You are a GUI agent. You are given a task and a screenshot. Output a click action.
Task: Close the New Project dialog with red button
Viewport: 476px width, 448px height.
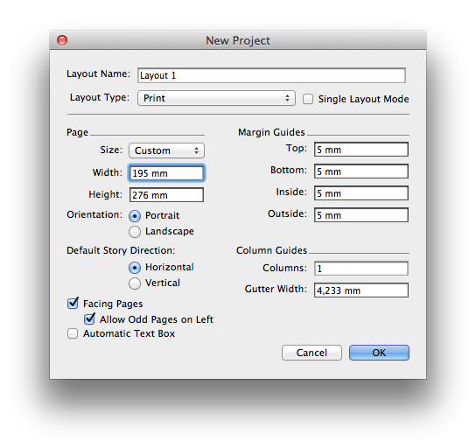point(62,40)
